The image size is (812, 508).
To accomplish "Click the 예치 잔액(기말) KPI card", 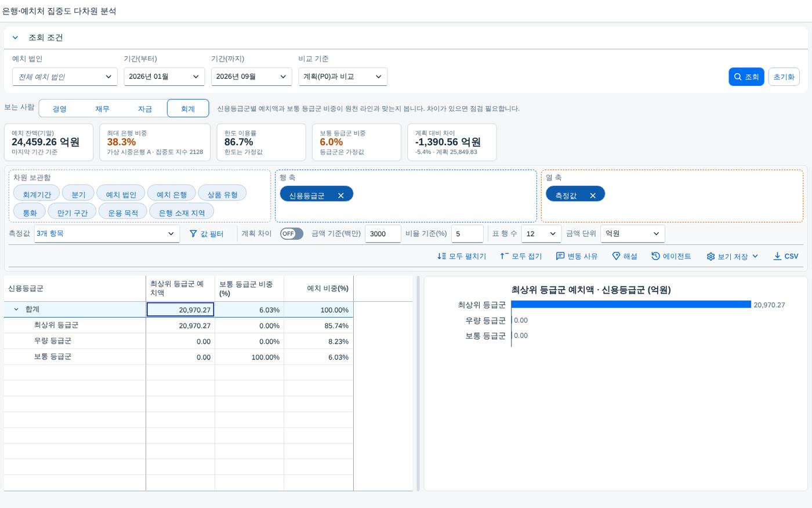I will [x=49, y=142].
